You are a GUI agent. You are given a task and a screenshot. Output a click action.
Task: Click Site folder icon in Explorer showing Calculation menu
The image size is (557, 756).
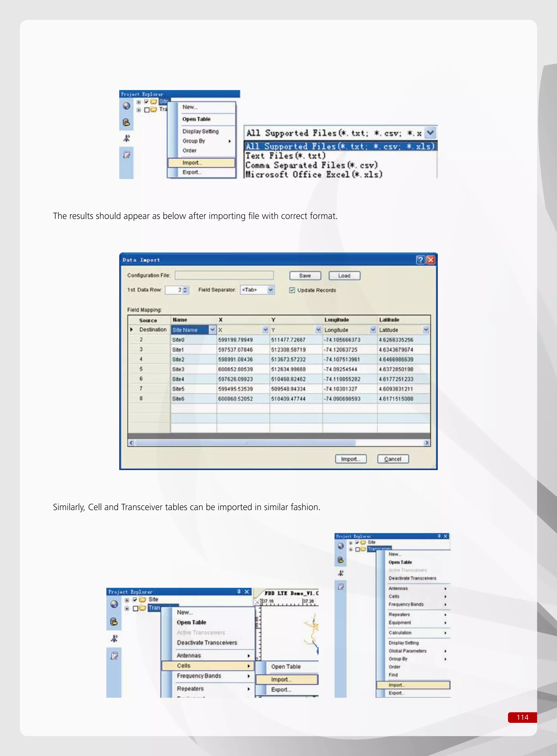(x=363, y=542)
